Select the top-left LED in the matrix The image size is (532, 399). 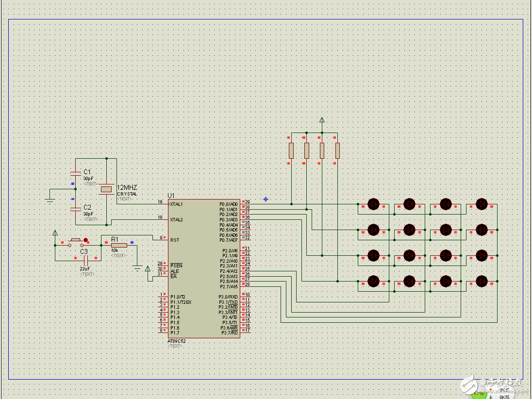(x=374, y=204)
